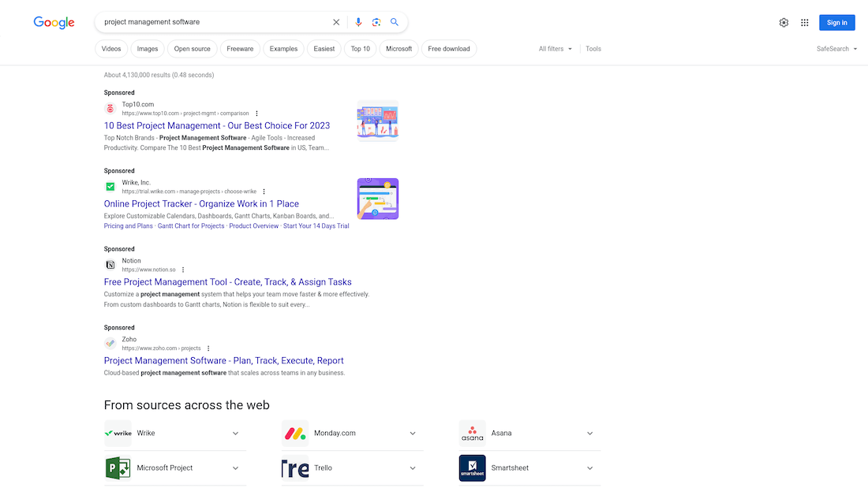Select the Open source filter chip
Image resolution: width=868 pixels, height=488 pixels.
tap(192, 49)
